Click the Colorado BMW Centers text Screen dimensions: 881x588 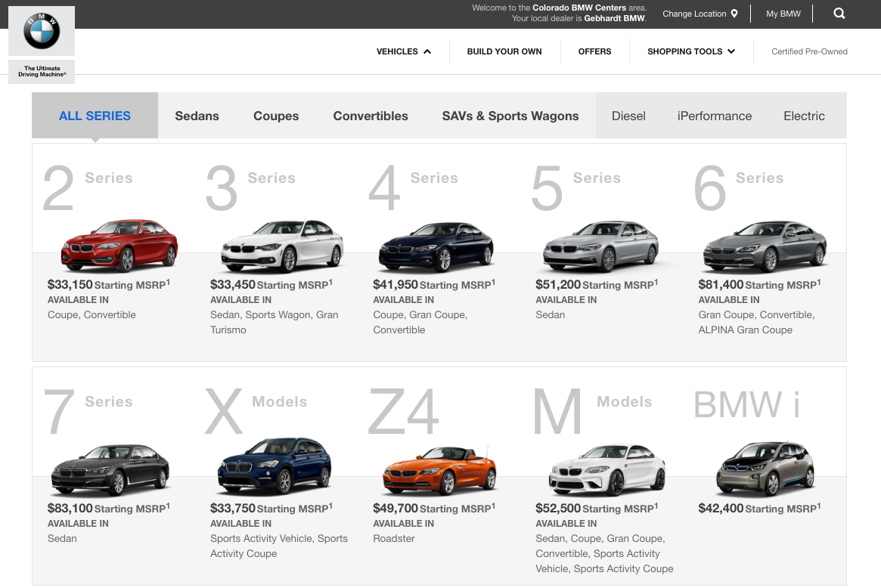tap(579, 8)
